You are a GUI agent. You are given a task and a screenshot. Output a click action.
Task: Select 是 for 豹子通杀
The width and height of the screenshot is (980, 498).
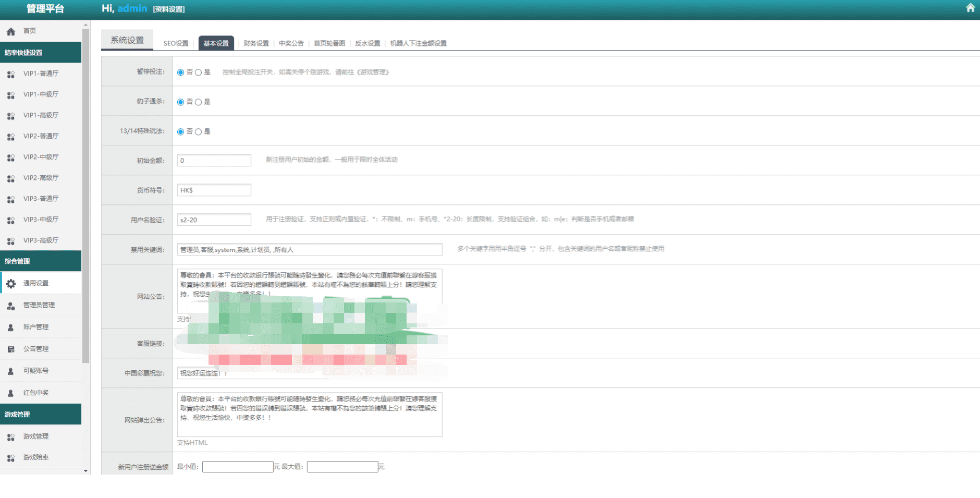(198, 102)
